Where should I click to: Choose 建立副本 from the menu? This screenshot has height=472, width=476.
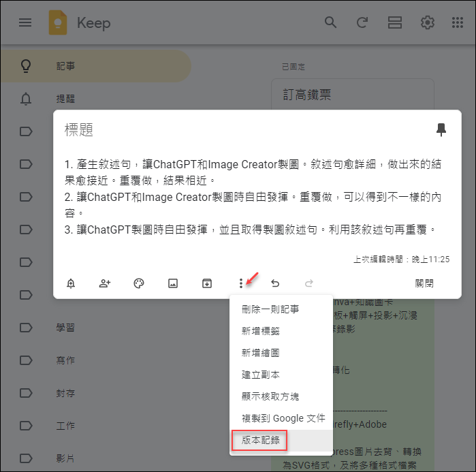click(281, 375)
